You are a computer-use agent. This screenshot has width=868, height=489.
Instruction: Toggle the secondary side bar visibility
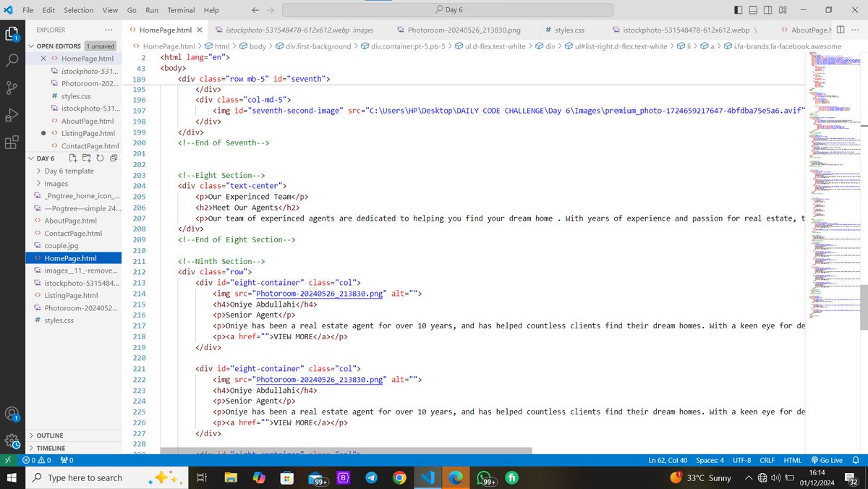click(x=767, y=10)
